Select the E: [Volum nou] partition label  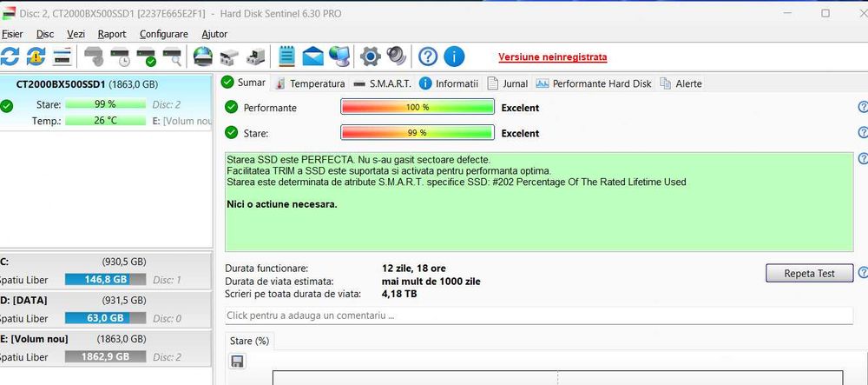tap(34, 338)
